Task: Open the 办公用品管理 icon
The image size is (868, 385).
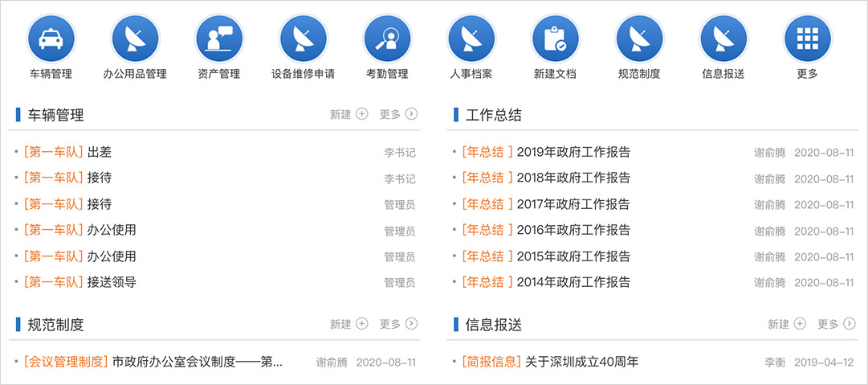Action: (135, 39)
